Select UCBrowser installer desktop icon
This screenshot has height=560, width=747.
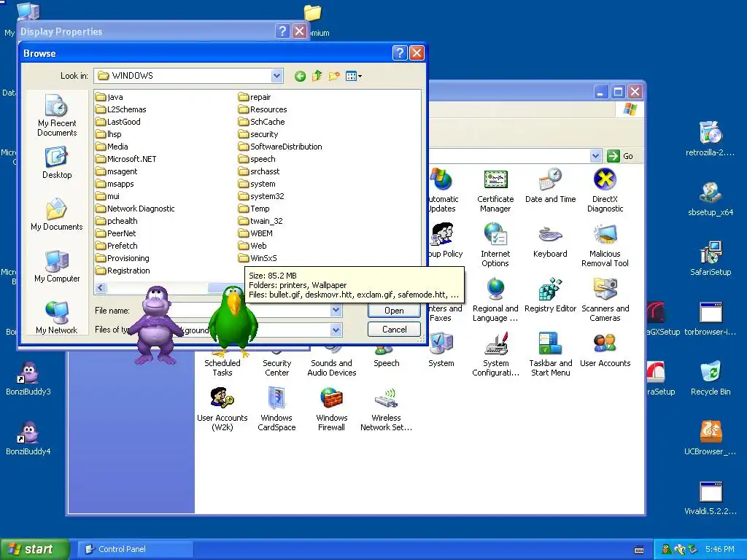tap(711, 439)
